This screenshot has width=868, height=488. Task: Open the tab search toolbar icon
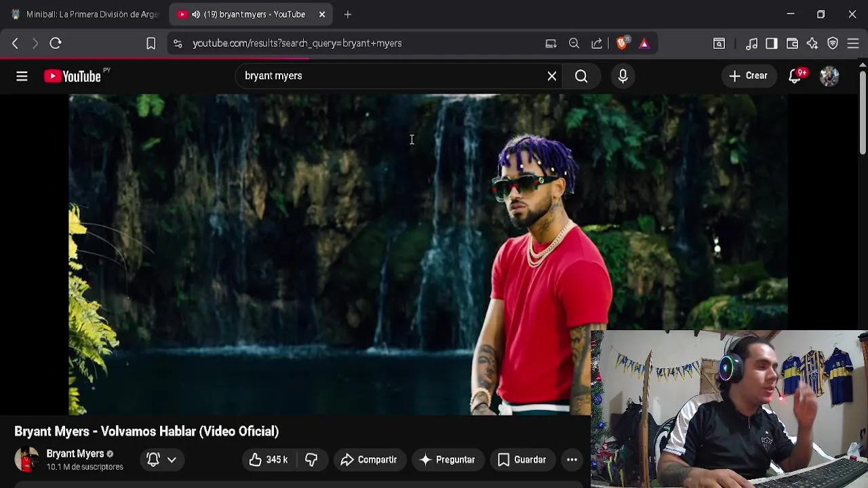click(719, 43)
